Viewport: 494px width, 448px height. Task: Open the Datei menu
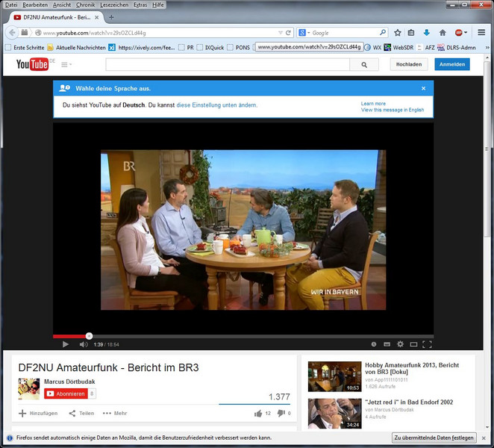pos(11,4)
